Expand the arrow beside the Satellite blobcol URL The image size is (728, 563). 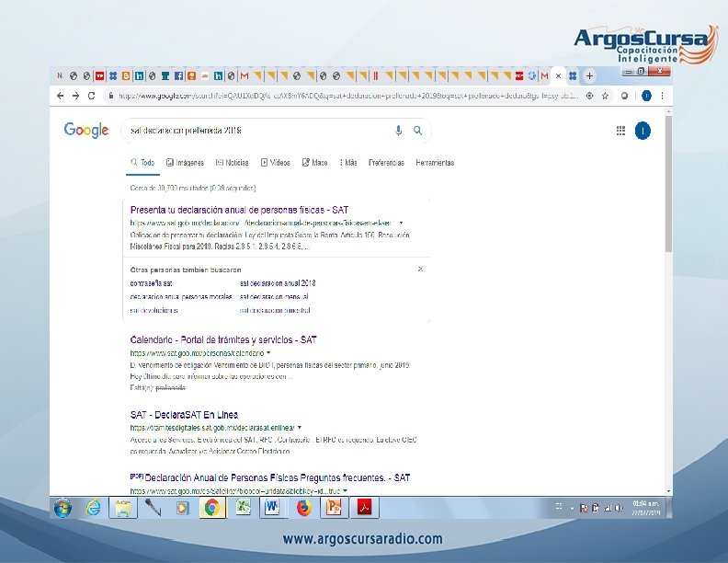(x=346, y=491)
